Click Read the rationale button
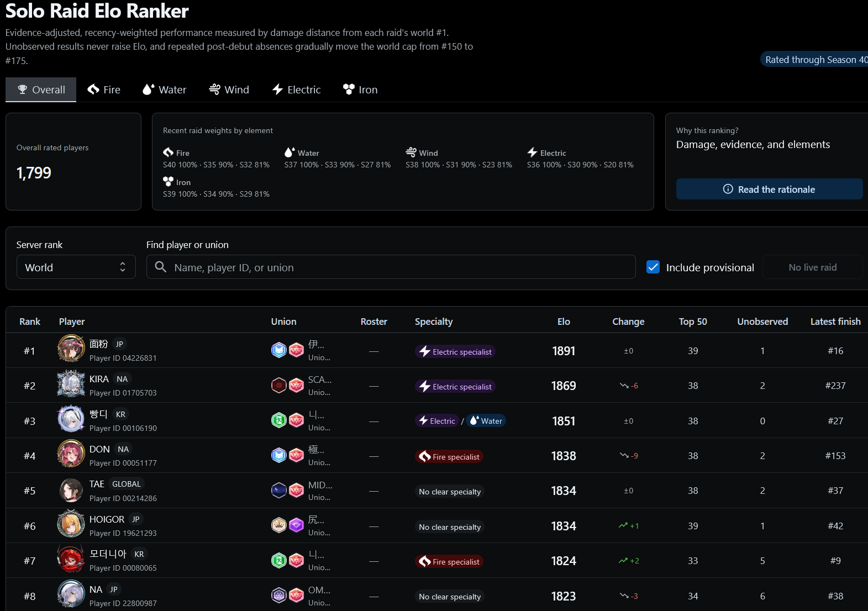This screenshot has height=611, width=868. coord(769,189)
